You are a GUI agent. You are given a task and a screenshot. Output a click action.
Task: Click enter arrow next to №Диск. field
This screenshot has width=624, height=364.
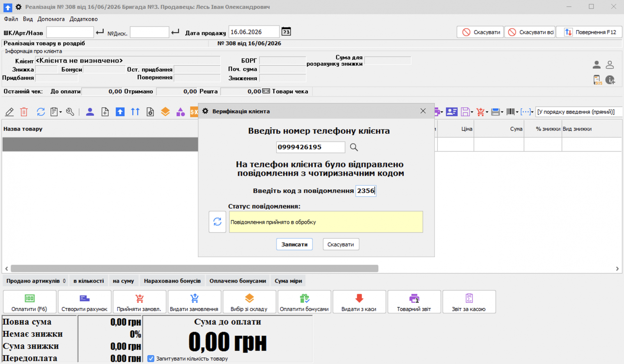pos(175,32)
